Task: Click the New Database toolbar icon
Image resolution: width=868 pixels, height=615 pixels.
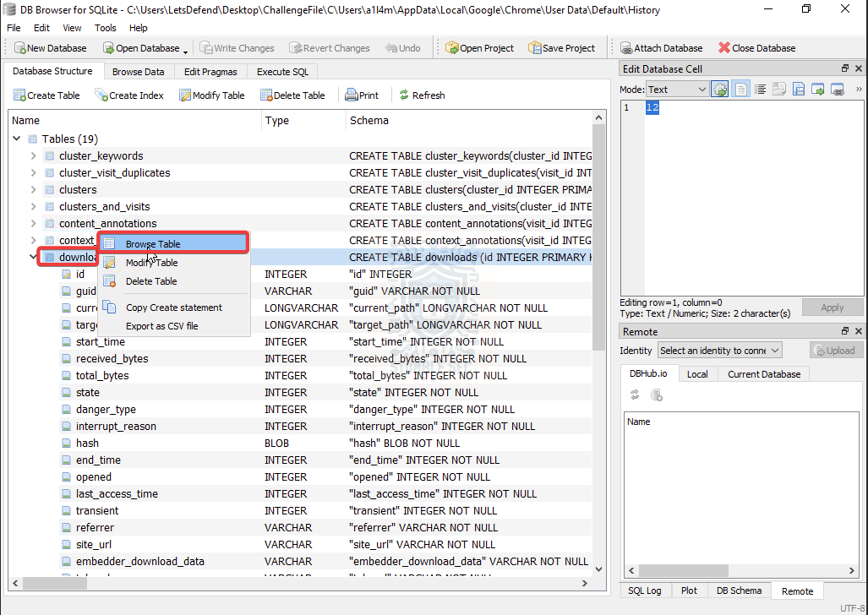Action: tap(19, 48)
